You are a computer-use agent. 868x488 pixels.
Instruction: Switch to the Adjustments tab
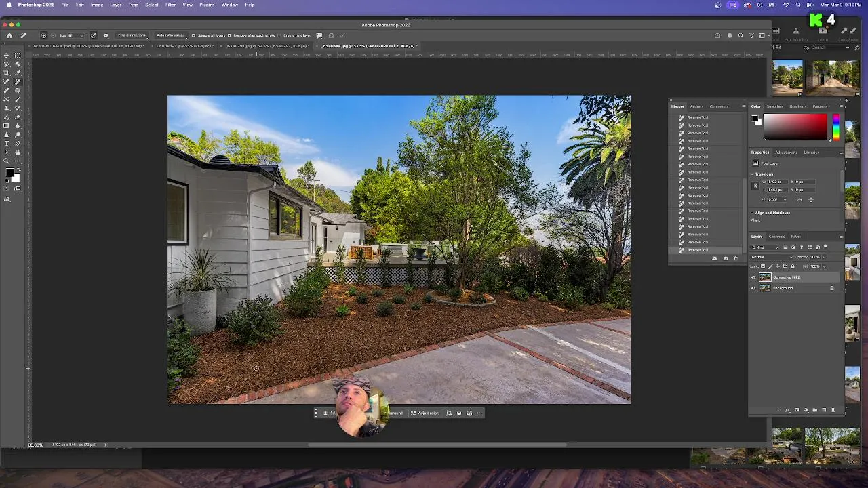(786, 152)
